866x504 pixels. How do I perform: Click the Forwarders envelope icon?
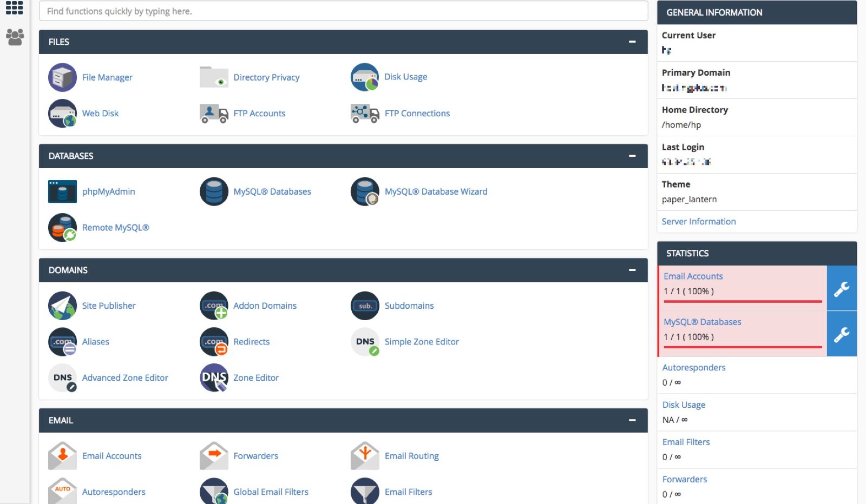[x=214, y=456]
